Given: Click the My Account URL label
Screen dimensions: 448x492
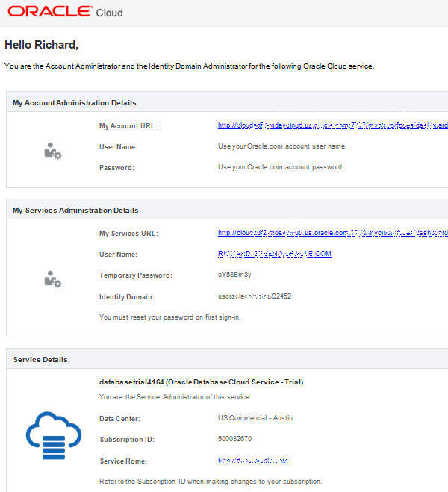Looking at the screenshot, I should tap(128, 126).
